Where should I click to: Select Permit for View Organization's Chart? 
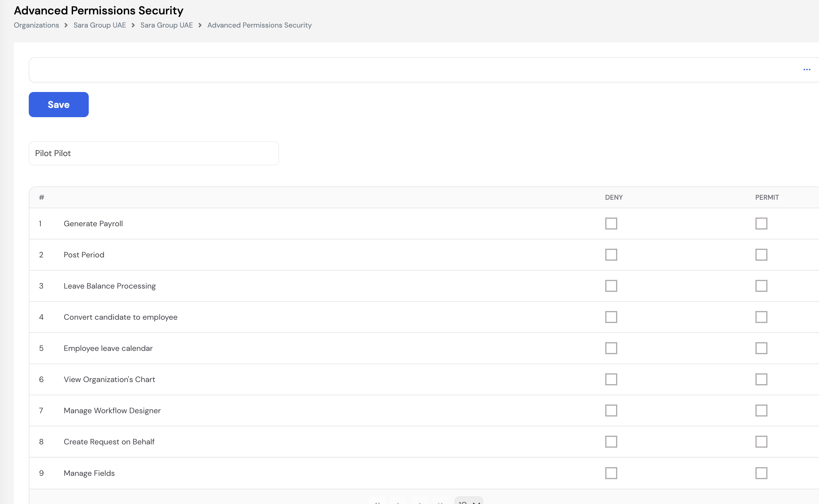tap(761, 379)
